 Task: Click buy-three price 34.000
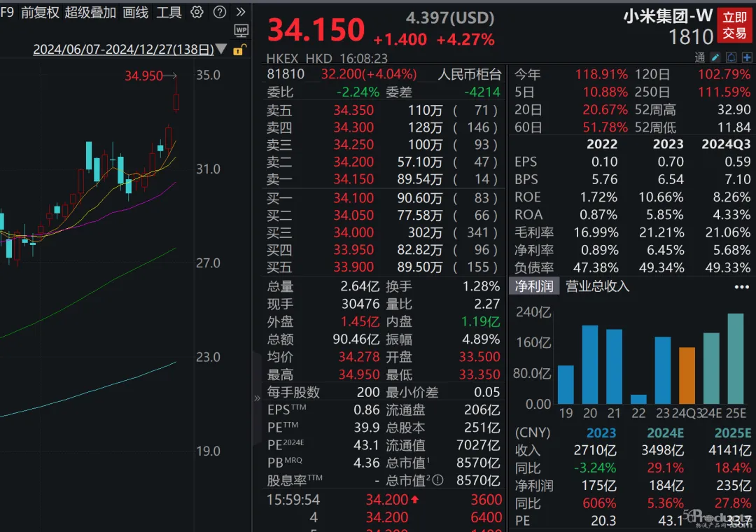tap(353, 232)
